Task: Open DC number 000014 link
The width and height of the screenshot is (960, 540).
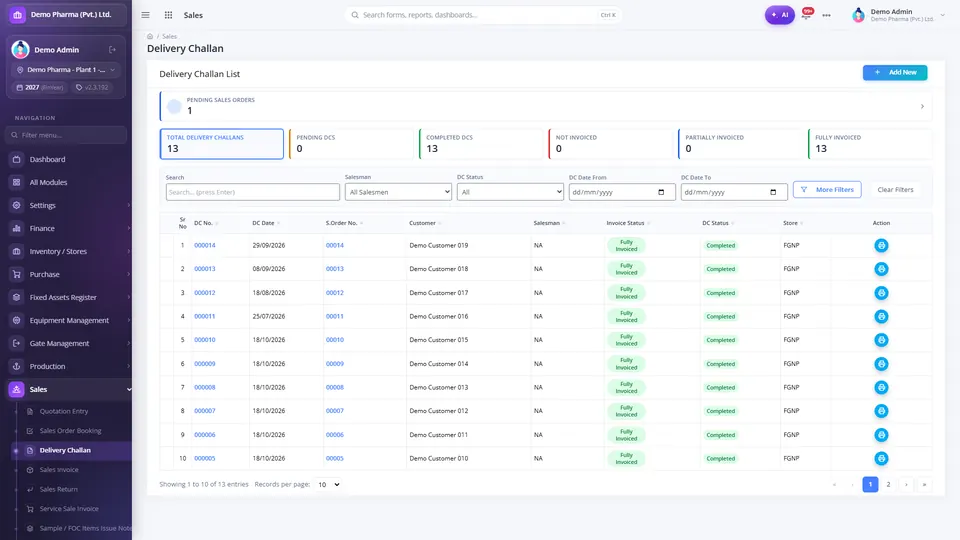Action: pyautogui.click(x=204, y=246)
